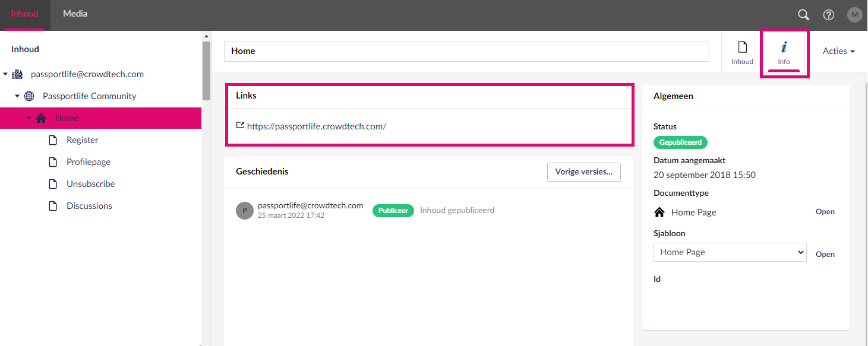Open the help question mark icon
Viewport: 868px width, 346px height.
point(829,15)
